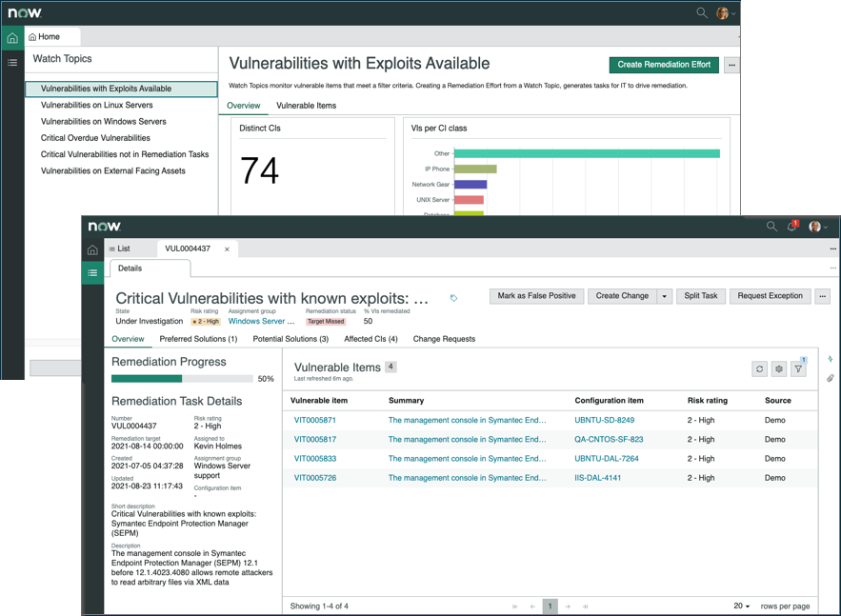Open the Preferred Solutions (1) tab
The width and height of the screenshot is (841, 616).
tap(198, 339)
